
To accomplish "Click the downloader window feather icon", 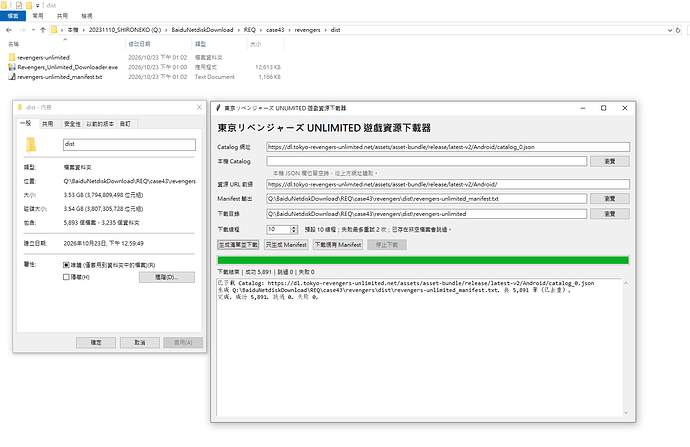I will tap(218, 108).
